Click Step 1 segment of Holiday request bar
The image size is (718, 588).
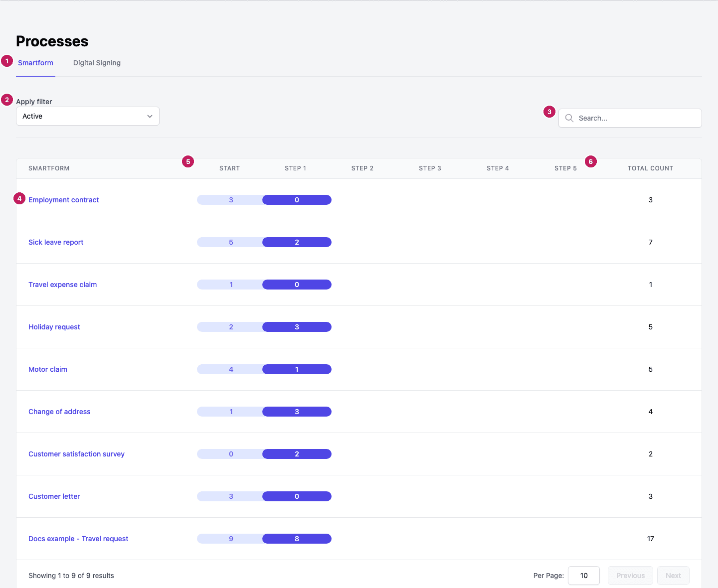point(297,327)
